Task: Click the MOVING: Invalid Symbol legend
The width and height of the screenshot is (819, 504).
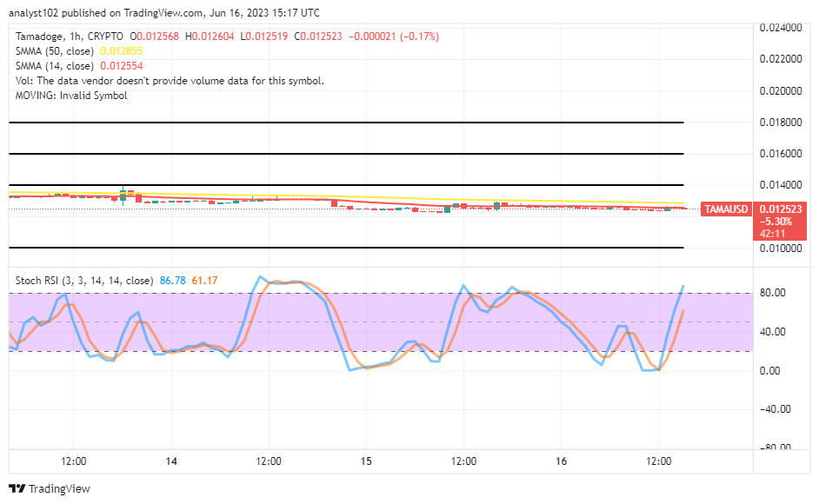Action: (71, 96)
